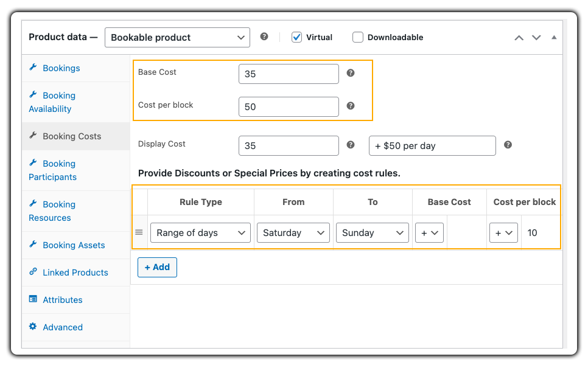Click the Rule Type column header
The width and height of the screenshot is (588, 365).
[201, 202]
